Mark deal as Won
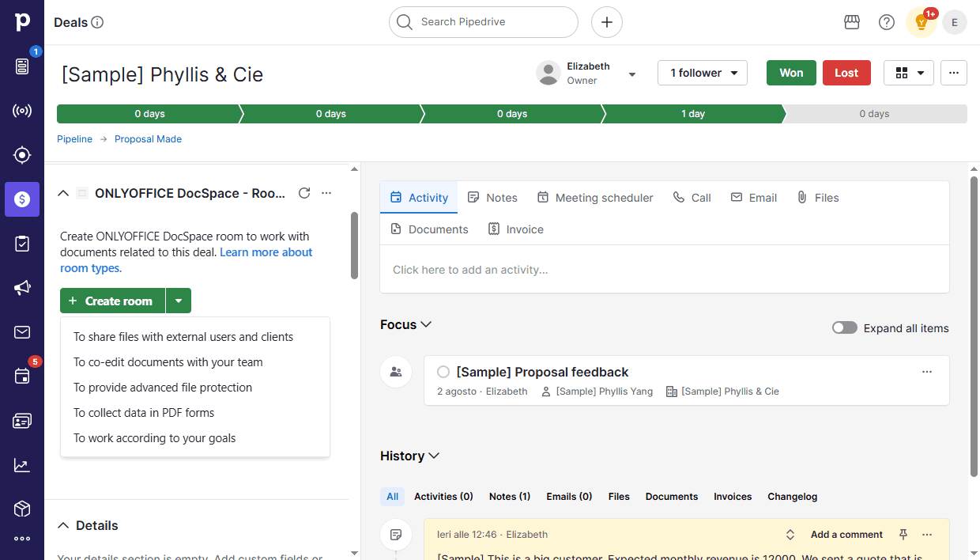Image resolution: width=980 pixels, height=560 pixels. [791, 73]
